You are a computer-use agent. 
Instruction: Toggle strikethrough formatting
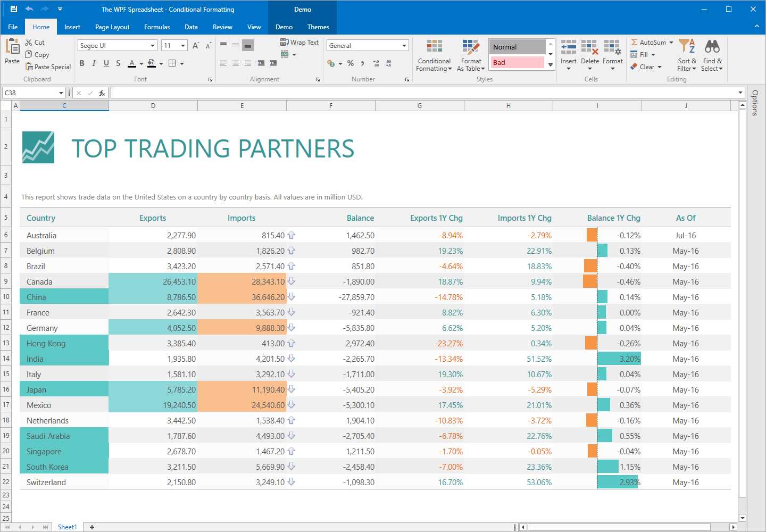118,63
